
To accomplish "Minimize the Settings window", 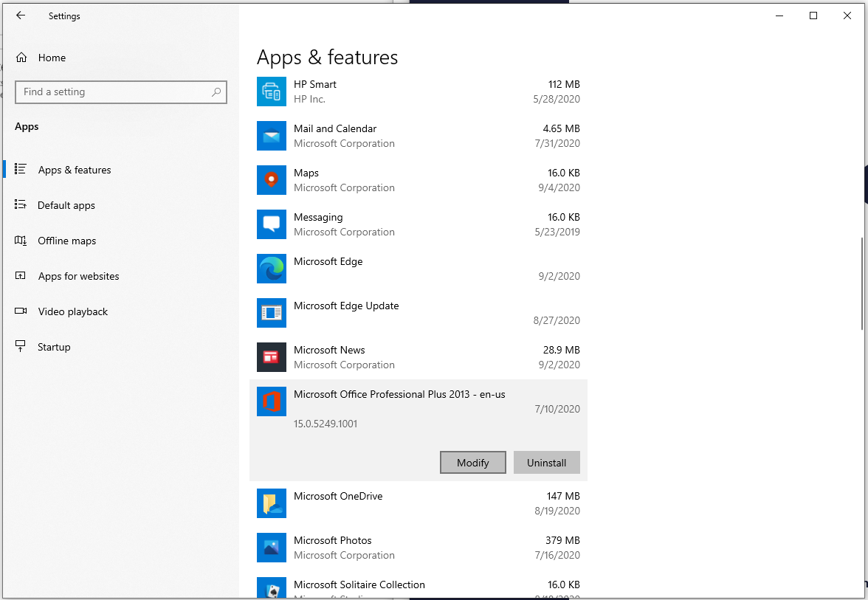I will coord(779,15).
